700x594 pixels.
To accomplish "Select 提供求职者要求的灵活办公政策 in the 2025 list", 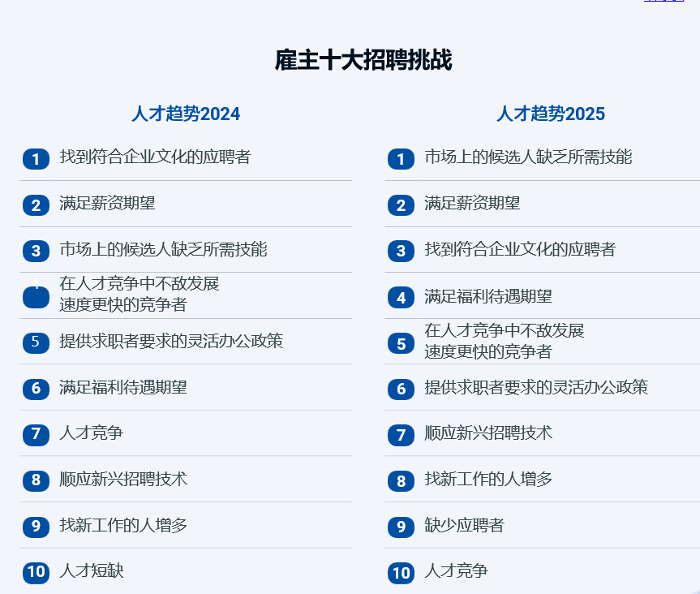I will coord(536,387).
